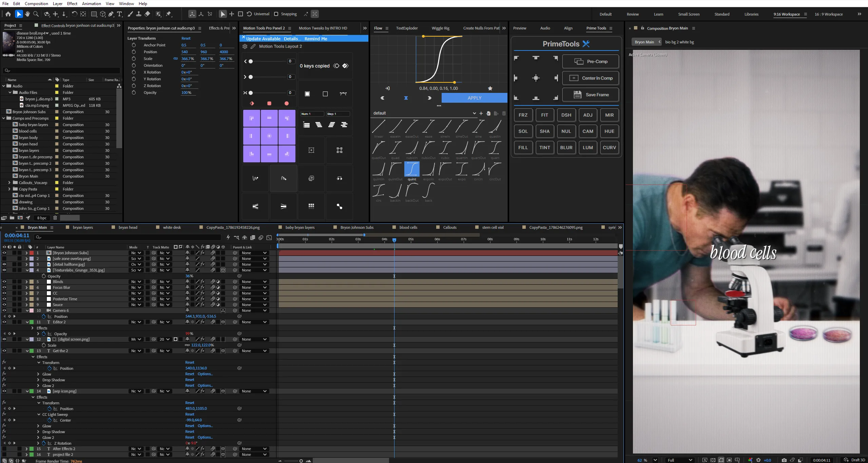Toggle the Snapping checkbox
Image resolution: width=868 pixels, height=463 pixels.
(x=276, y=14)
